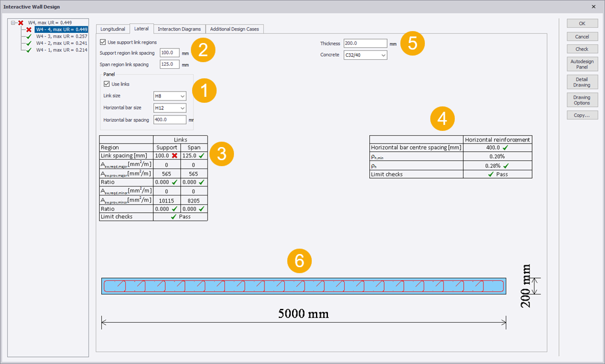Screen dimensions: 605x364
Task: Switch to the Longitudinal tab
Action: coord(113,29)
